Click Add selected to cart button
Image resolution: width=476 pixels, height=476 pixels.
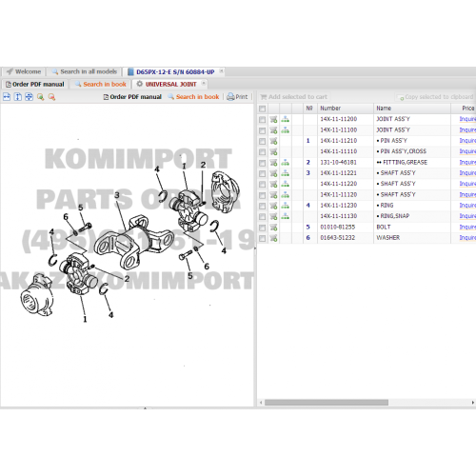coord(294,97)
